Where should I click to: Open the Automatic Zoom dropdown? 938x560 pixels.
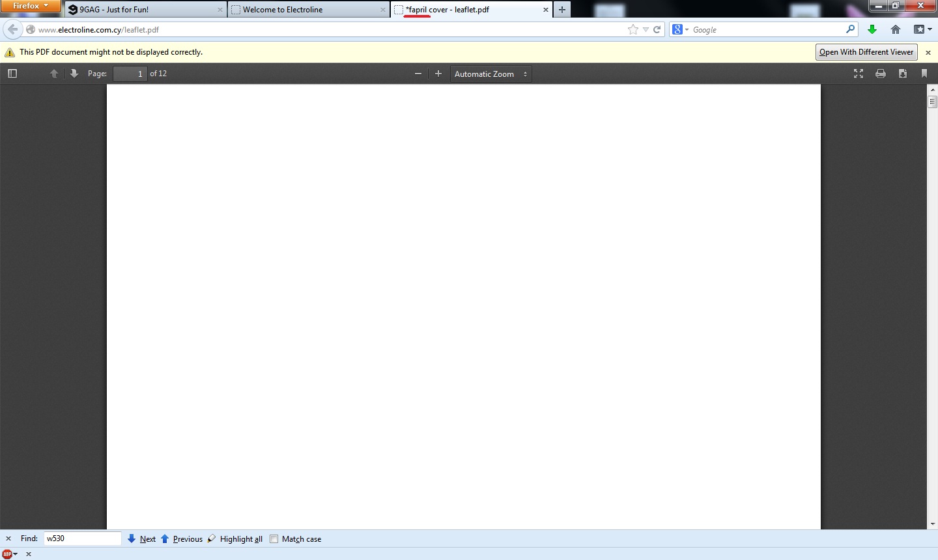[491, 74]
